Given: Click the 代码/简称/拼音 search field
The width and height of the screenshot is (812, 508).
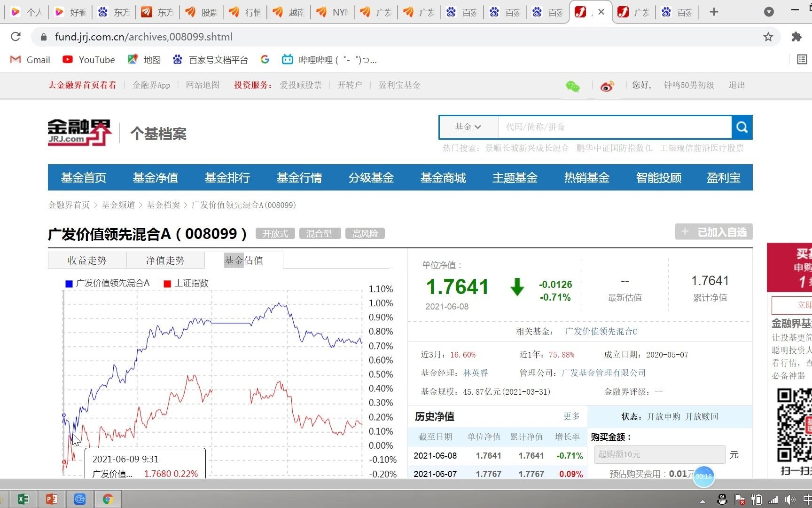Looking at the screenshot, I should (615, 127).
